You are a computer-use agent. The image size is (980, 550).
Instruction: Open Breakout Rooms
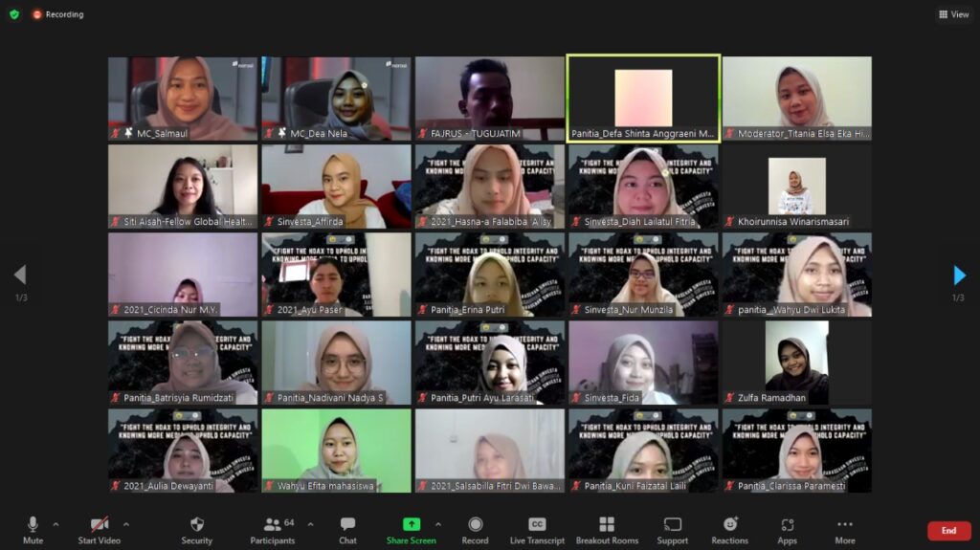point(607,528)
